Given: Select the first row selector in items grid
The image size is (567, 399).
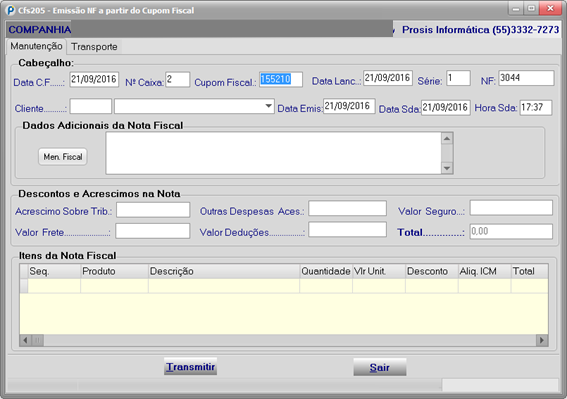Looking at the screenshot, I should point(24,286).
